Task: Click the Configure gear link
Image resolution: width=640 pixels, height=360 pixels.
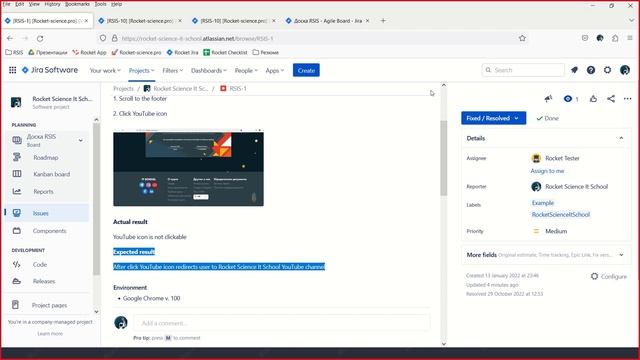Action: pos(609,276)
